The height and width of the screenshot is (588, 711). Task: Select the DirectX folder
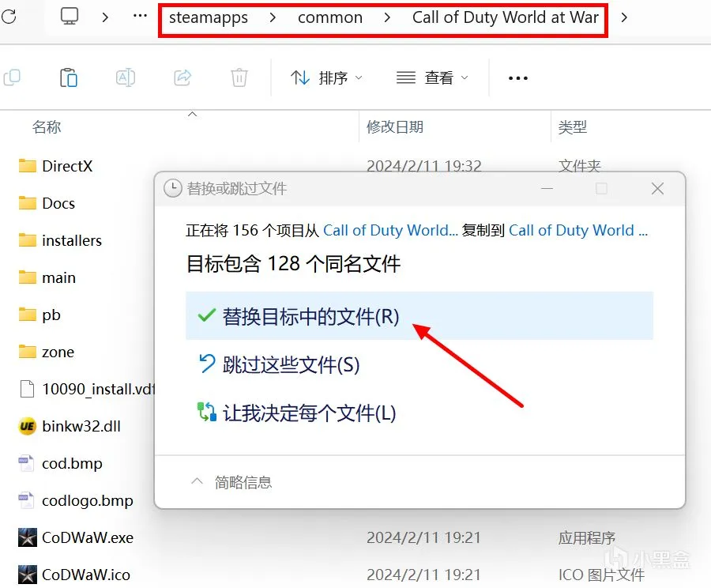click(x=67, y=166)
